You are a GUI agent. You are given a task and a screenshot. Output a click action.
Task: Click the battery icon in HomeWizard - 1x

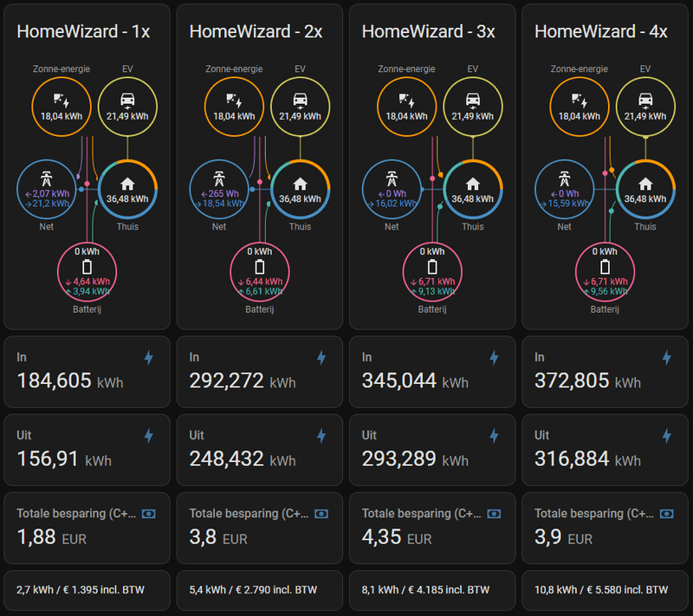86,267
